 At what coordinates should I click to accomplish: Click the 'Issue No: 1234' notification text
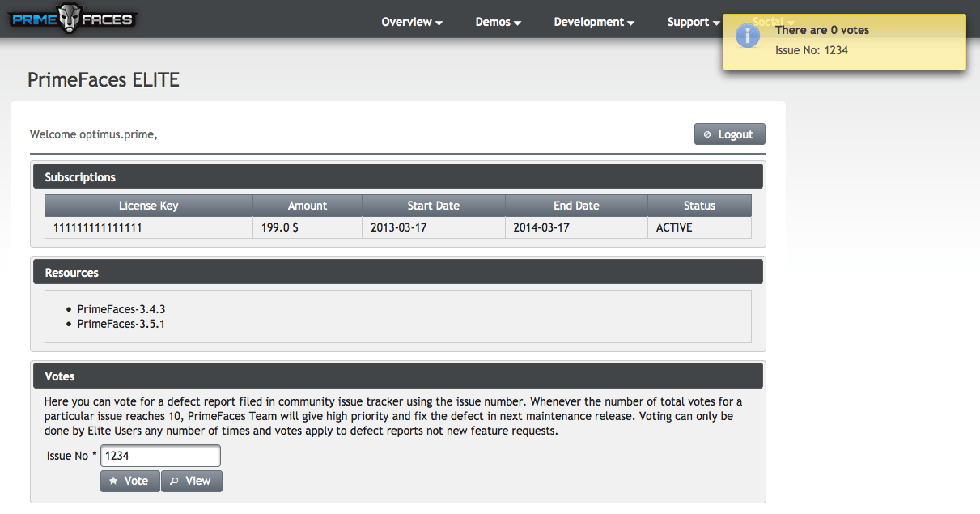click(x=812, y=50)
